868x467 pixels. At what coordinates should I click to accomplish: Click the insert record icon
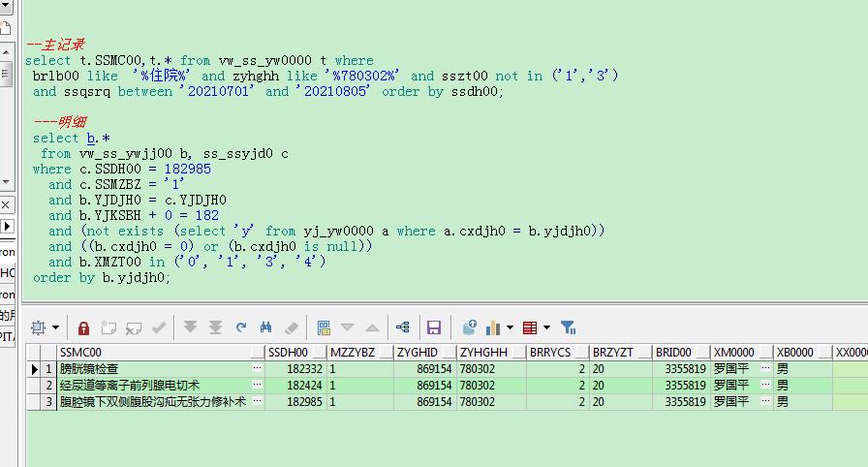108,328
